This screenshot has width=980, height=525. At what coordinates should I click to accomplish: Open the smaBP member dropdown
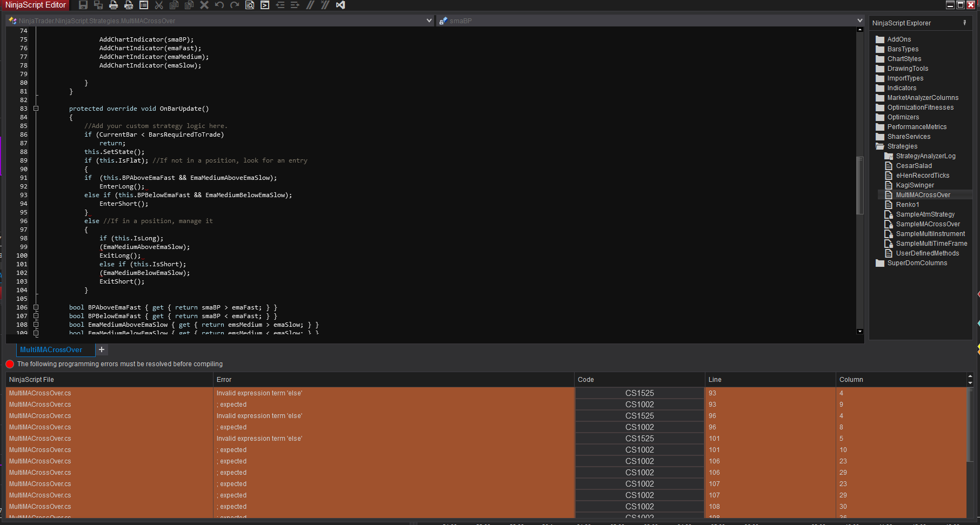click(x=859, y=21)
